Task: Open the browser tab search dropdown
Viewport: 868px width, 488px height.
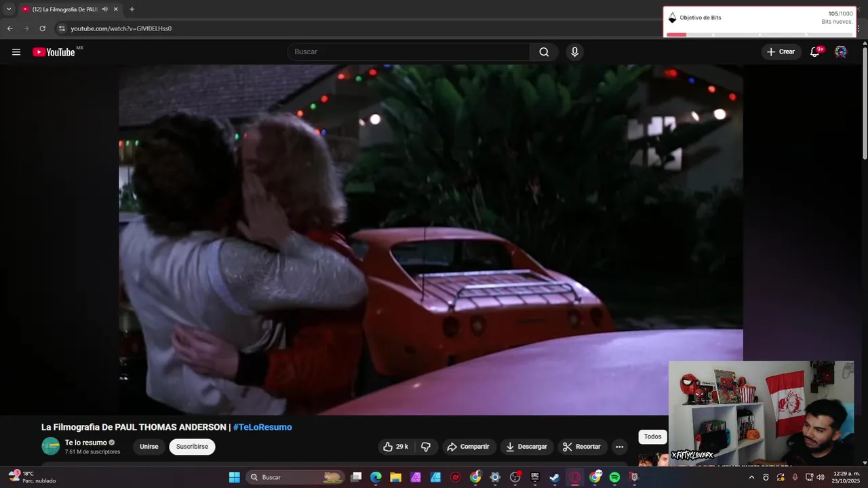Action: coord(9,9)
